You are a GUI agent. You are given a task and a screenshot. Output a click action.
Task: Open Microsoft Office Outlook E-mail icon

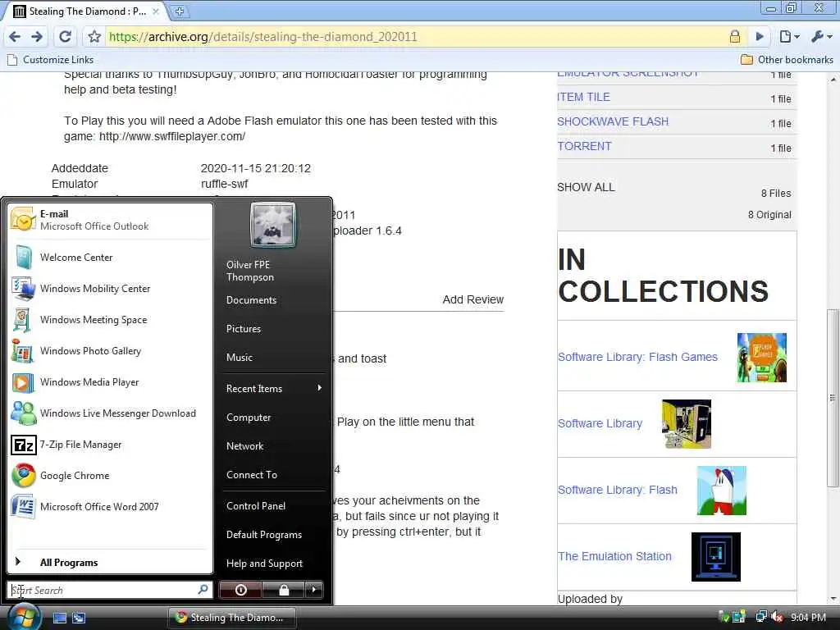tap(23, 220)
